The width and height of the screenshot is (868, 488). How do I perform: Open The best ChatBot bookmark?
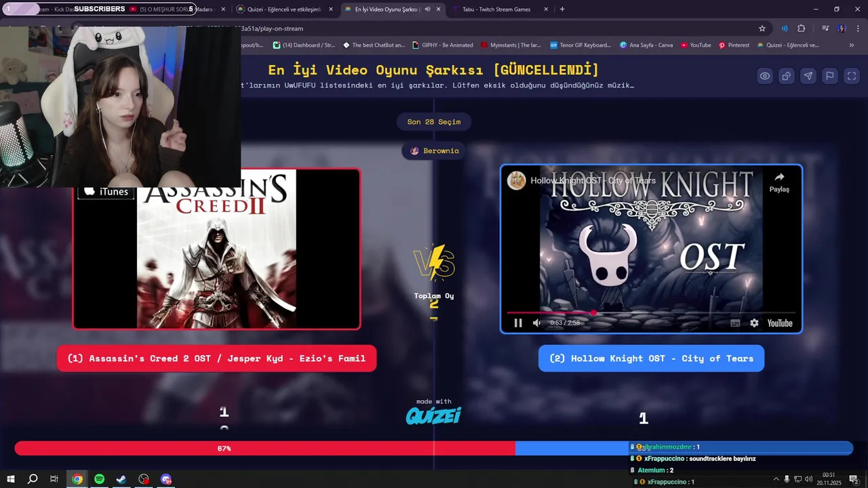coord(374,45)
